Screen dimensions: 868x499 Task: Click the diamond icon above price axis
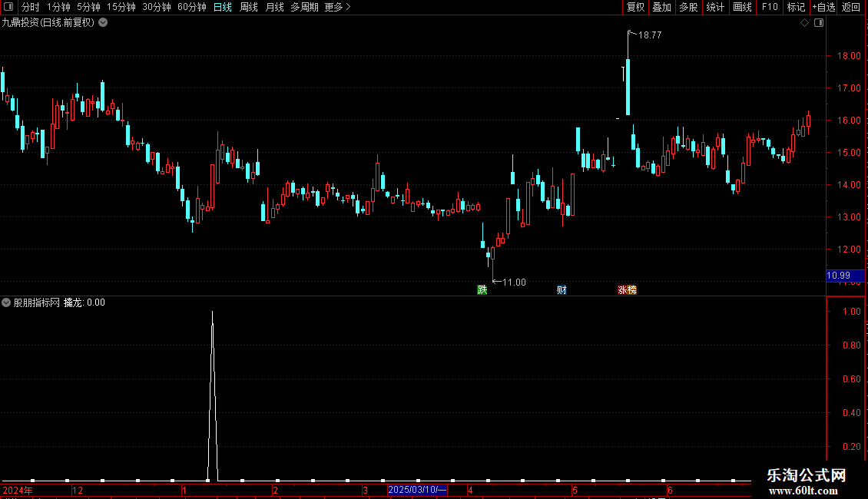click(x=804, y=23)
